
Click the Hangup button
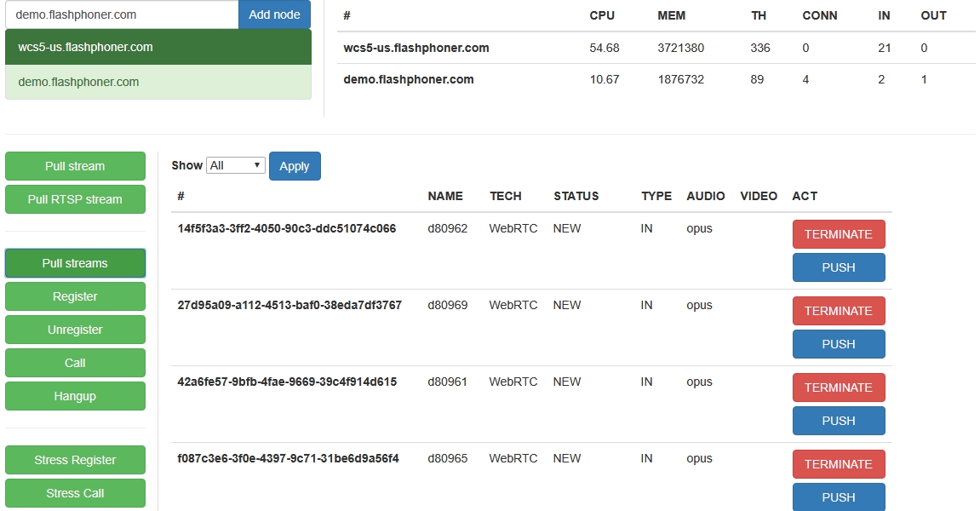pos(75,396)
